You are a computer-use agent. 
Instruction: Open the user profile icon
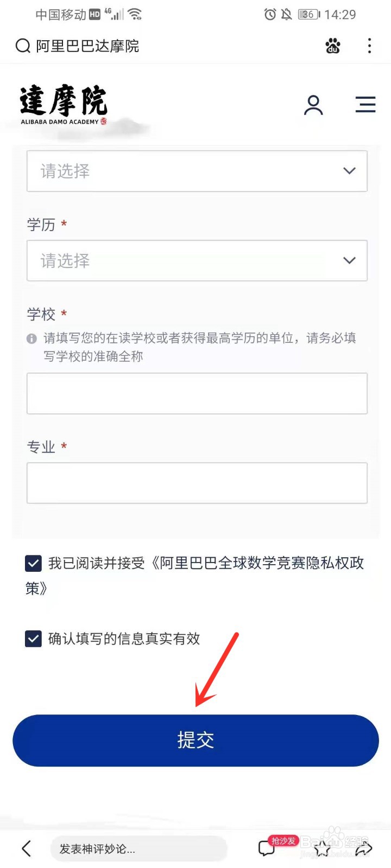click(x=313, y=105)
